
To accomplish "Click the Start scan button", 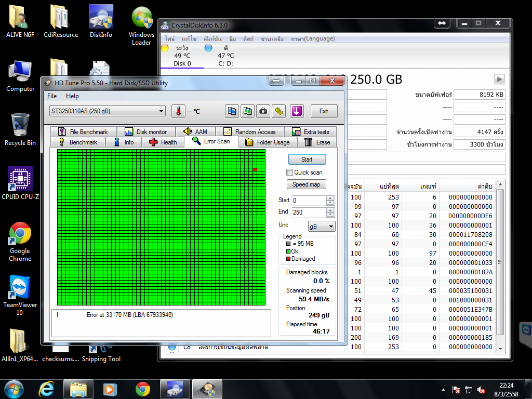I will [307, 159].
